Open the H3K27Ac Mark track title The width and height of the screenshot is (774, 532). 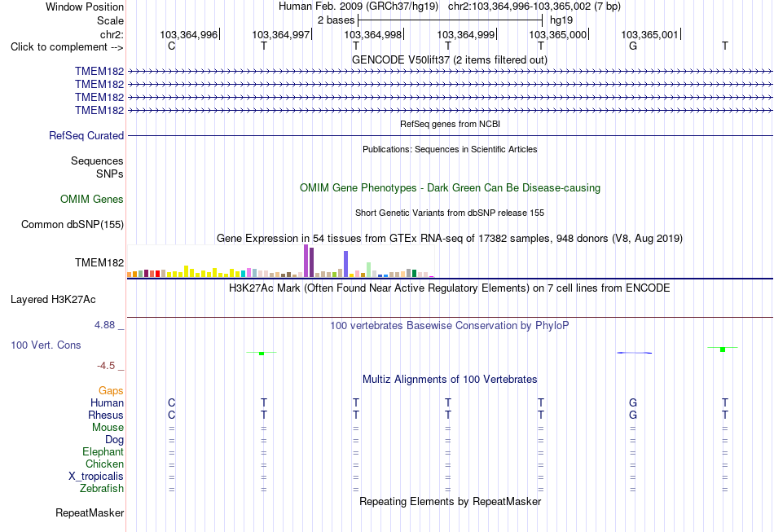[450, 288]
